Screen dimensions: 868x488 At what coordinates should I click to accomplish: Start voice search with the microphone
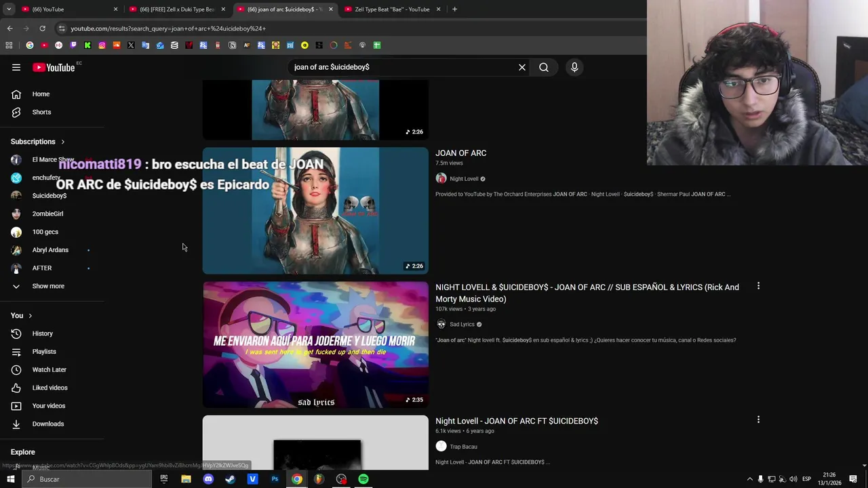[574, 67]
